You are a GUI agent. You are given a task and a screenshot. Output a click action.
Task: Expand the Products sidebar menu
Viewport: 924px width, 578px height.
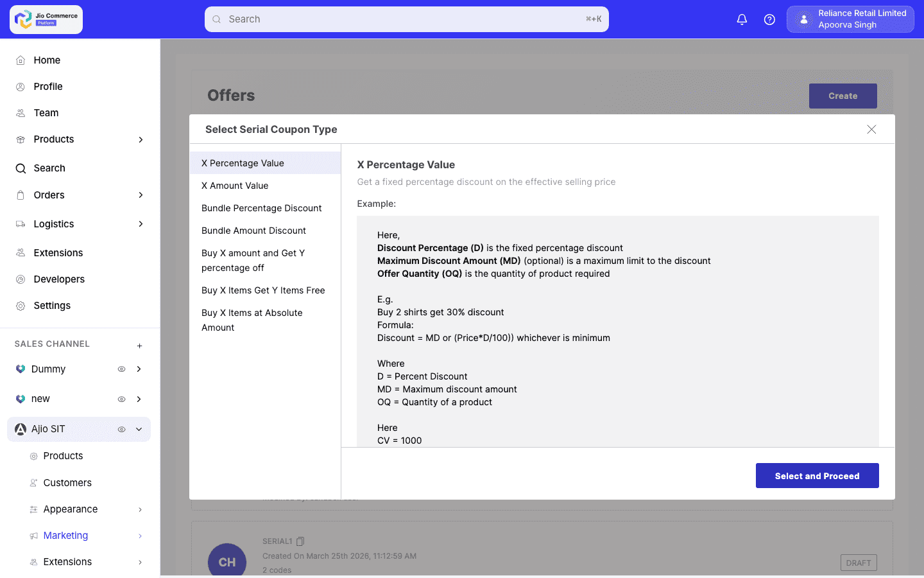[141, 139]
